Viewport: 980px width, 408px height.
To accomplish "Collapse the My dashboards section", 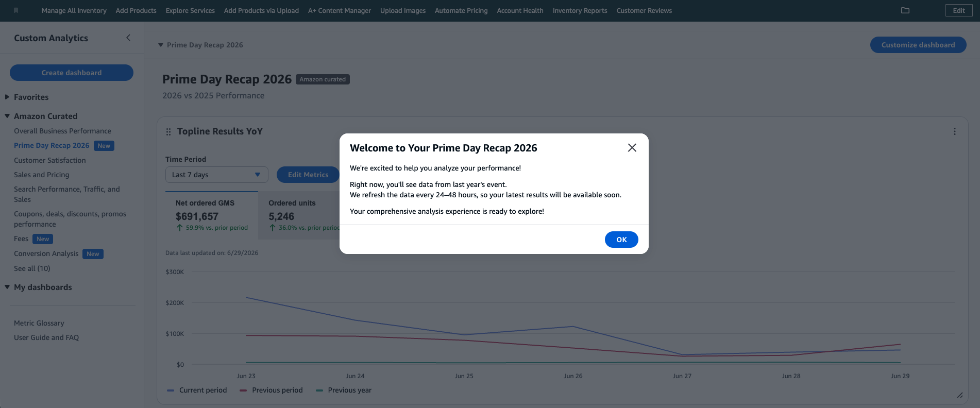I will click(x=7, y=287).
